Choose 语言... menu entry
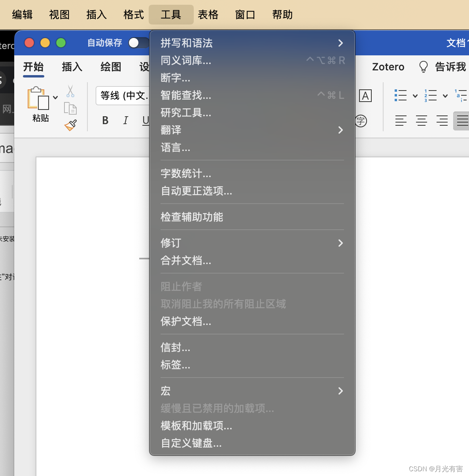 [x=252, y=147]
